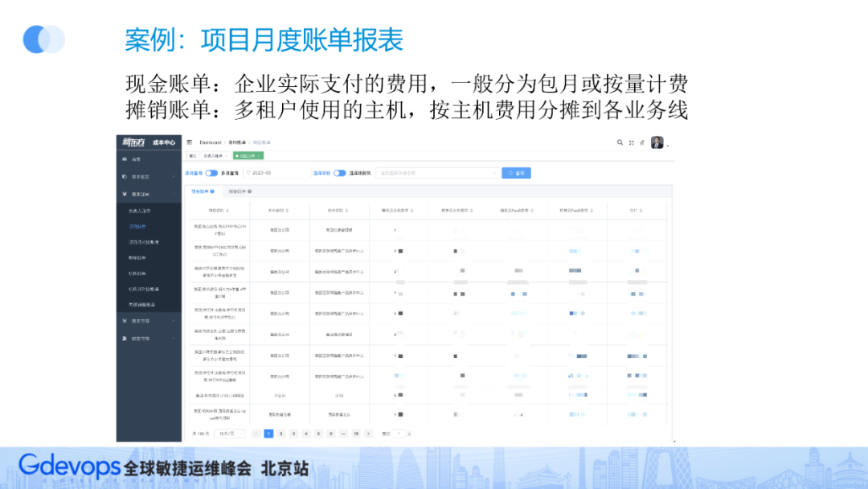
Task: Select the page tag left of the green one
Action: pyautogui.click(x=216, y=156)
